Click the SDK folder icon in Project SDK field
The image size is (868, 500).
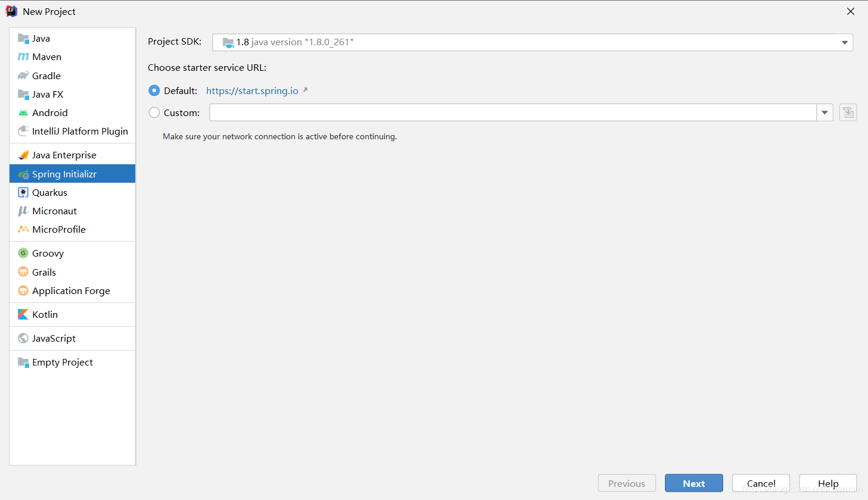pyautogui.click(x=228, y=42)
